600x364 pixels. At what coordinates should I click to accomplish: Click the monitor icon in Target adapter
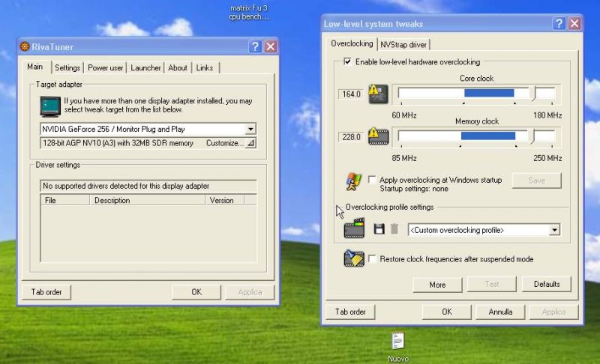50,106
